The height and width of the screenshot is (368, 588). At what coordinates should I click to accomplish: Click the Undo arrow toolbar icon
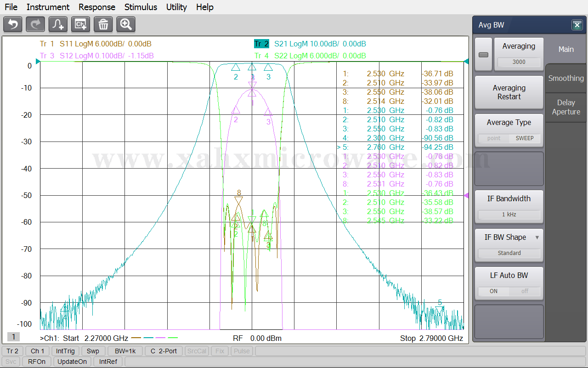pyautogui.click(x=13, y=24)
